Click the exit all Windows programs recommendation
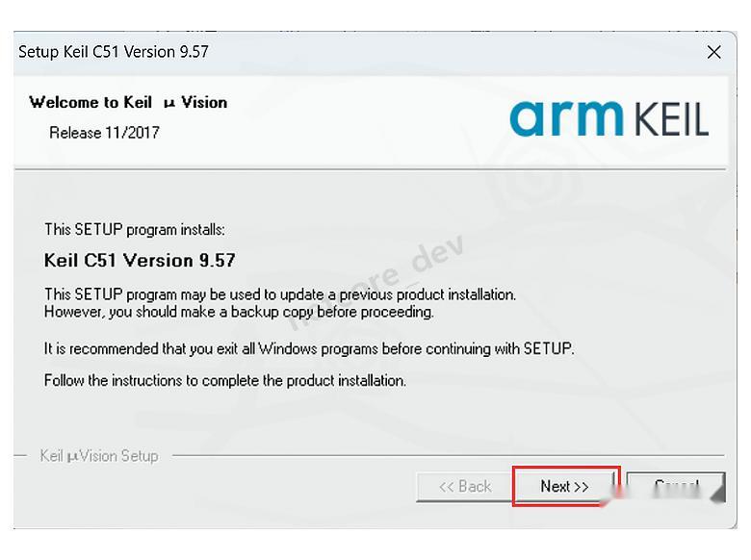 tap(308, 348)
